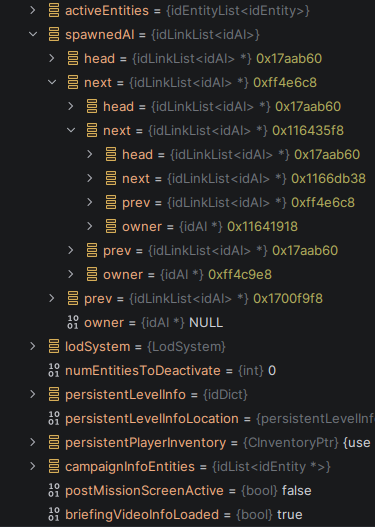Select the value 0 of numEntitiesToDeactivate
The image size is (375, 527).
272,371
